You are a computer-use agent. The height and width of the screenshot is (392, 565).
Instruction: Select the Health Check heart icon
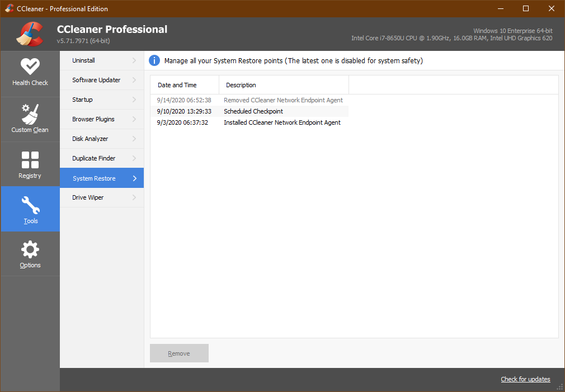pyautogui.click(x=30, y=67)
